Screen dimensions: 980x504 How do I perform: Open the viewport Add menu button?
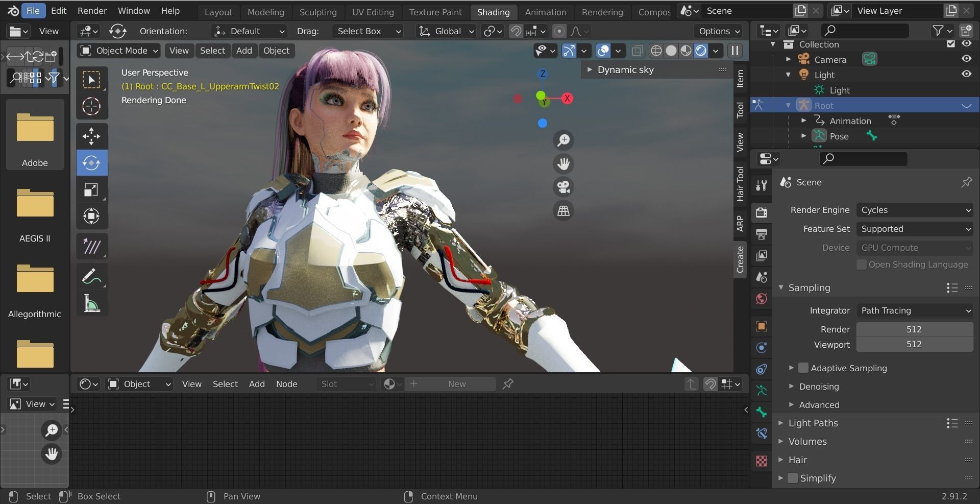tap(244, 51)
